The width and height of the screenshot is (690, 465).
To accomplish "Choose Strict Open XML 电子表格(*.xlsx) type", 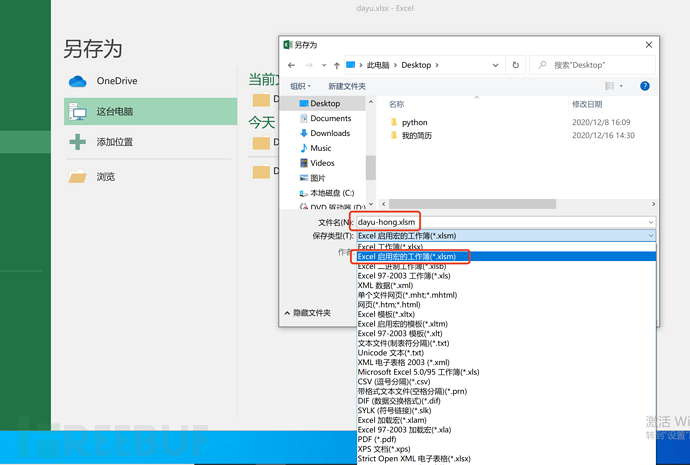I will tap(506, 459).
